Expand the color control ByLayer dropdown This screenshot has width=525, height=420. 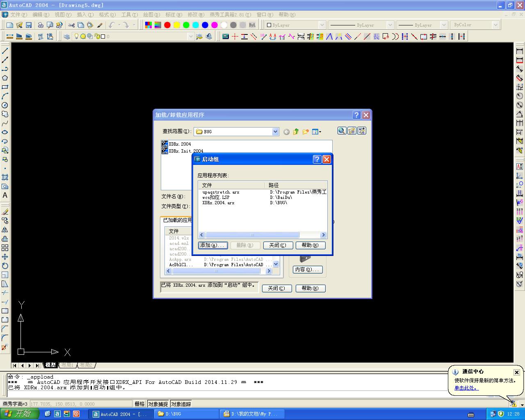[x=322, y=25]
